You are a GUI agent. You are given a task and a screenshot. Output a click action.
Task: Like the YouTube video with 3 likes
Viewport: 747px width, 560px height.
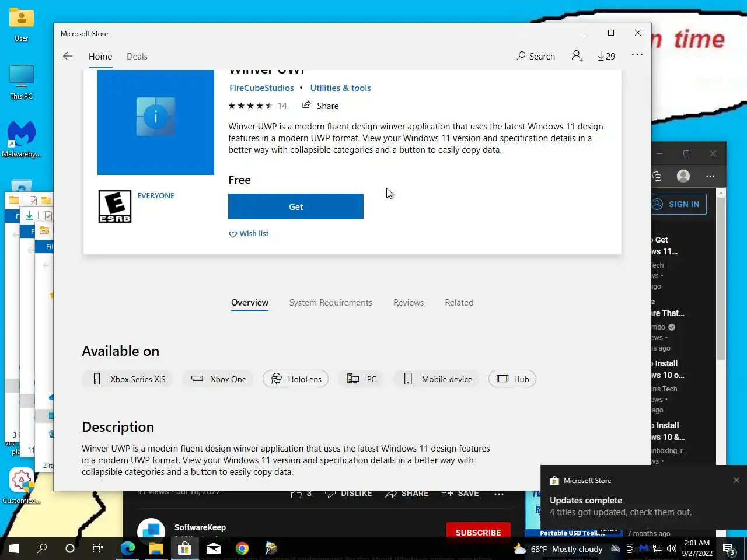[x=301, y=494]
